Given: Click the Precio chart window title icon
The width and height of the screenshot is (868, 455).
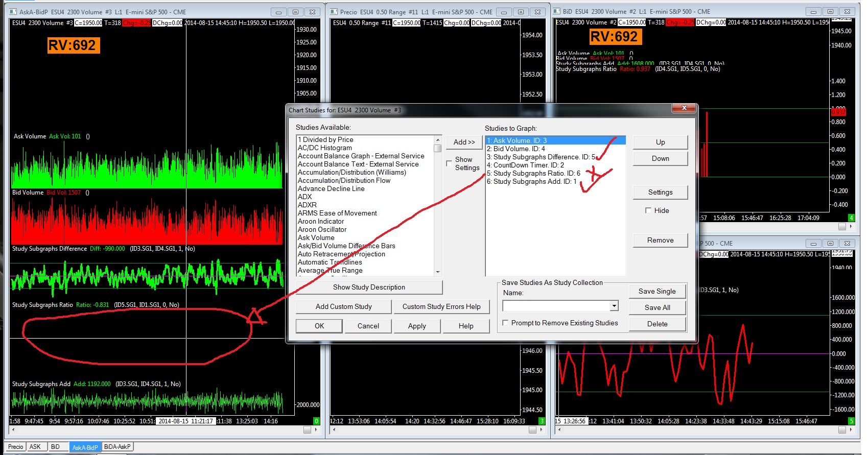Looking at the screenshot, I should pos(334,12).
